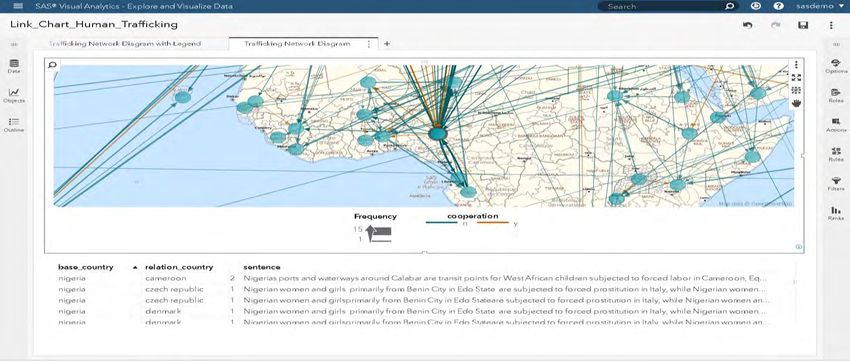This screenshot has width=850, height=361.
Task: Open the Outline pane
Action: point(14,125)
